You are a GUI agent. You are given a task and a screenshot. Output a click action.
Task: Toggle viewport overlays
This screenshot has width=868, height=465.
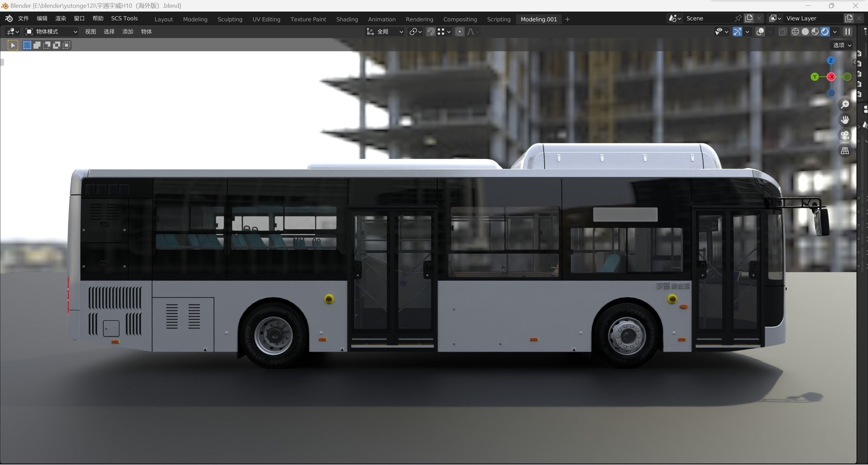click(760, 32)
